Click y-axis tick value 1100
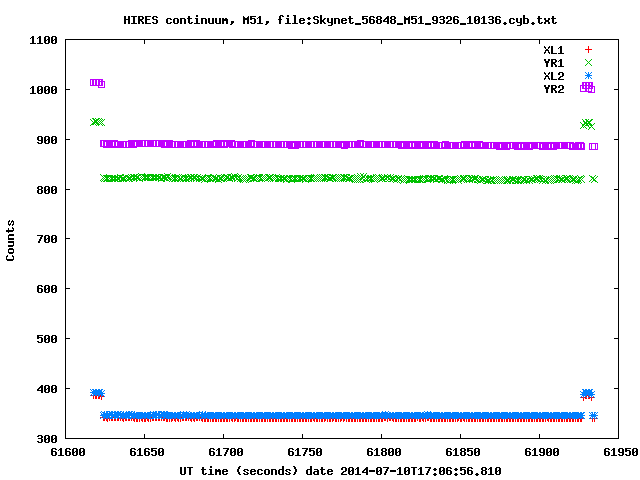 pyautogui.click(x=43, y=40)
